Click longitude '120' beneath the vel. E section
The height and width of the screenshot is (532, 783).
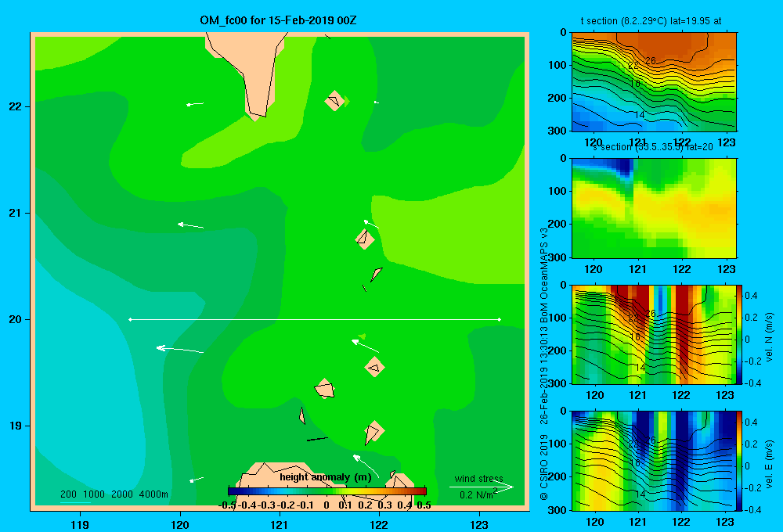[x=594, y=522]
